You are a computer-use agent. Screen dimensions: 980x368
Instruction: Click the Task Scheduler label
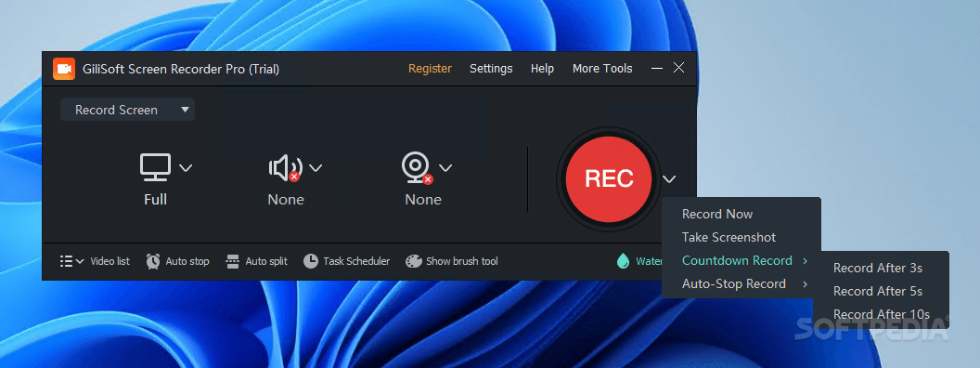tap(357, 261)
